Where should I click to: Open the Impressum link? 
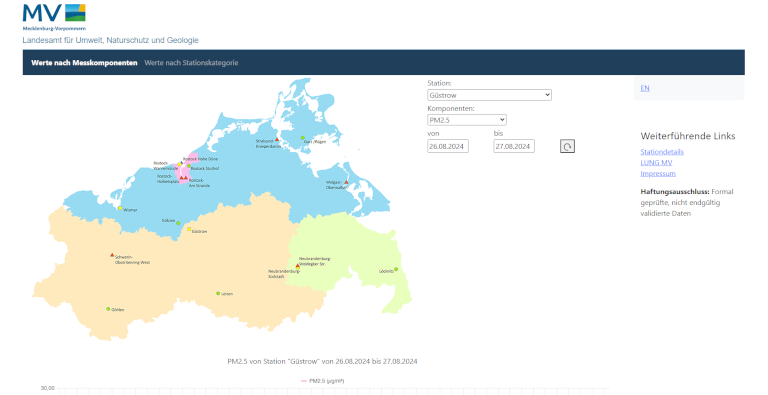pos(658,173)
